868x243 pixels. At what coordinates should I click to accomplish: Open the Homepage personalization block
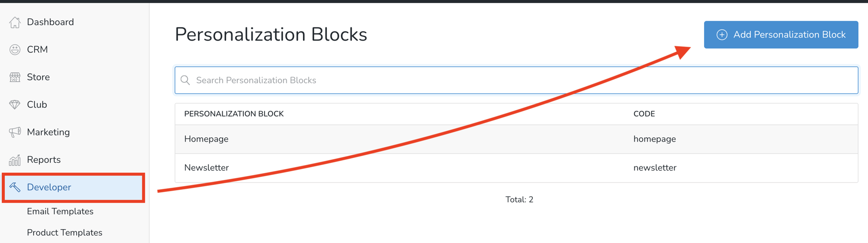[206, 139]
